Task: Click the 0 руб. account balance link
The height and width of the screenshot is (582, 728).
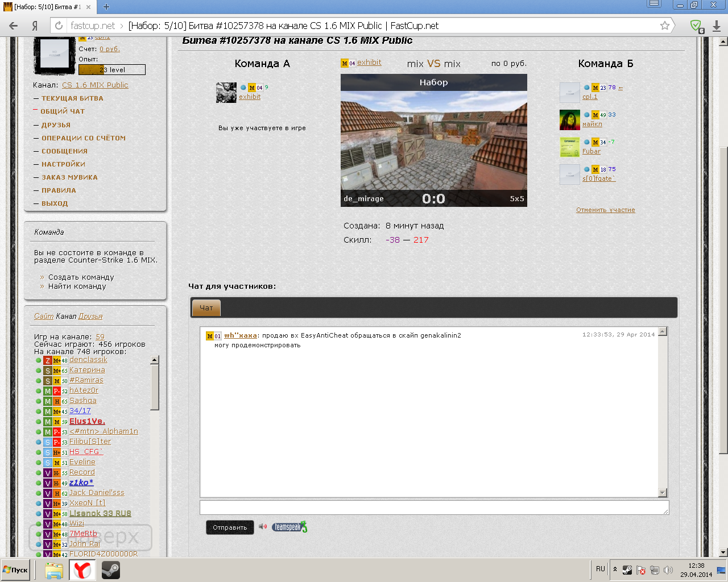Action: [x=110, y=49]
